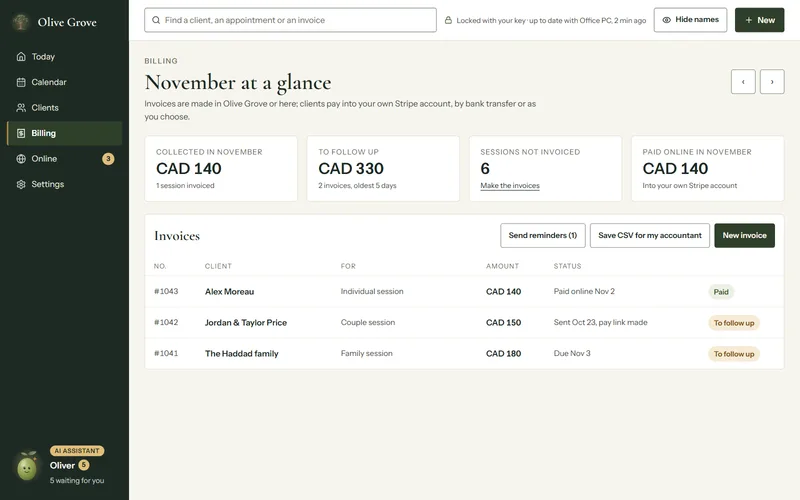Viewport: 800px width, 500px height.
Task: Open the Calendar menu item
Action: (64, 82)
